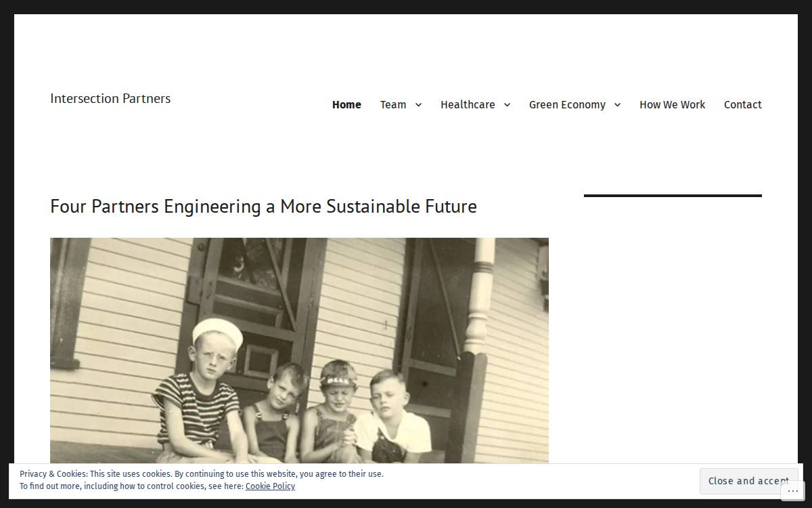Click the Four Partners Engineering headline

263,206
